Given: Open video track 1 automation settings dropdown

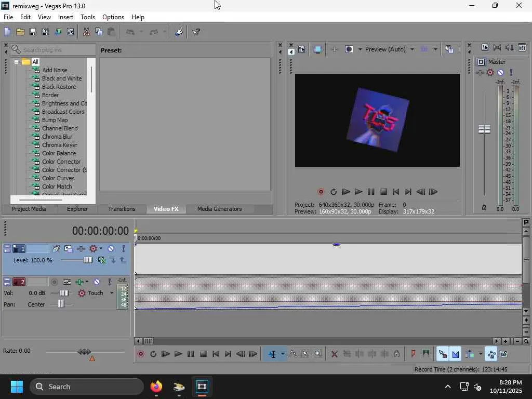Looking at the screenshot, I should (101, 249).
